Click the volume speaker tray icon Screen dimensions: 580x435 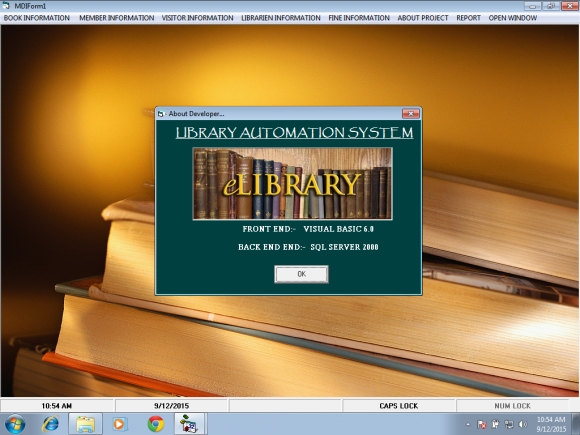[x=523, y=424]
